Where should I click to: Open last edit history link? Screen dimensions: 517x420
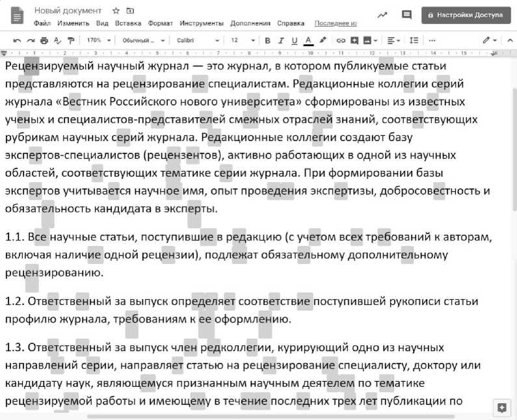tap(336, 23)
